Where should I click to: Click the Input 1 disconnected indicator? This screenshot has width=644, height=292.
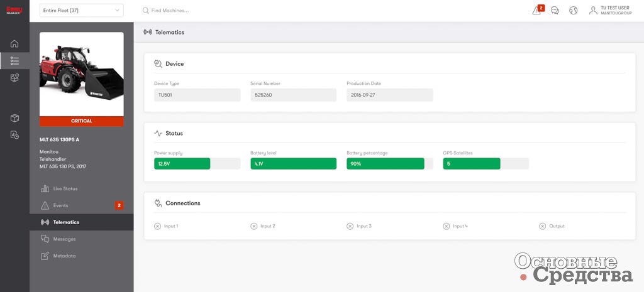click(158, 226)
